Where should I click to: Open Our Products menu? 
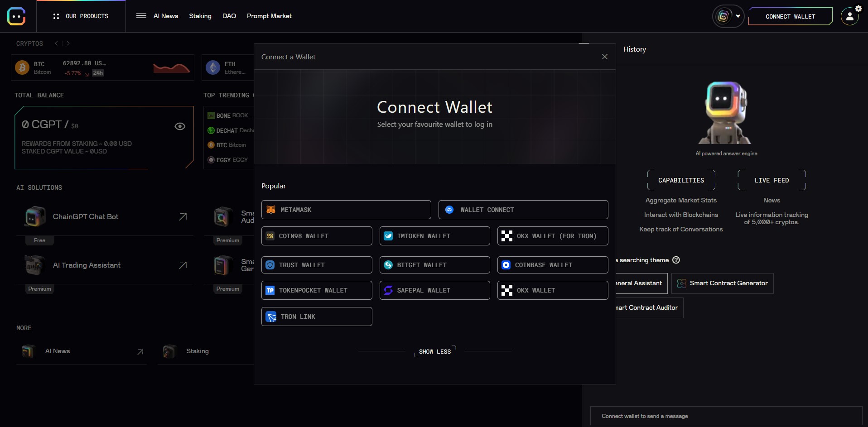(81, 16)
